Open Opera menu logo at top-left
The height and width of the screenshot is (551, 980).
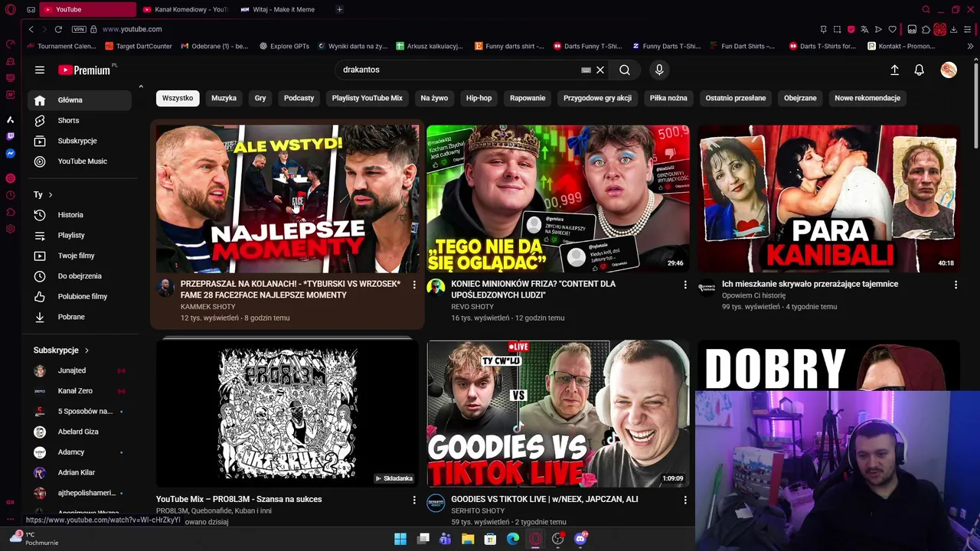pyautogui.click(x=11, y=9)
